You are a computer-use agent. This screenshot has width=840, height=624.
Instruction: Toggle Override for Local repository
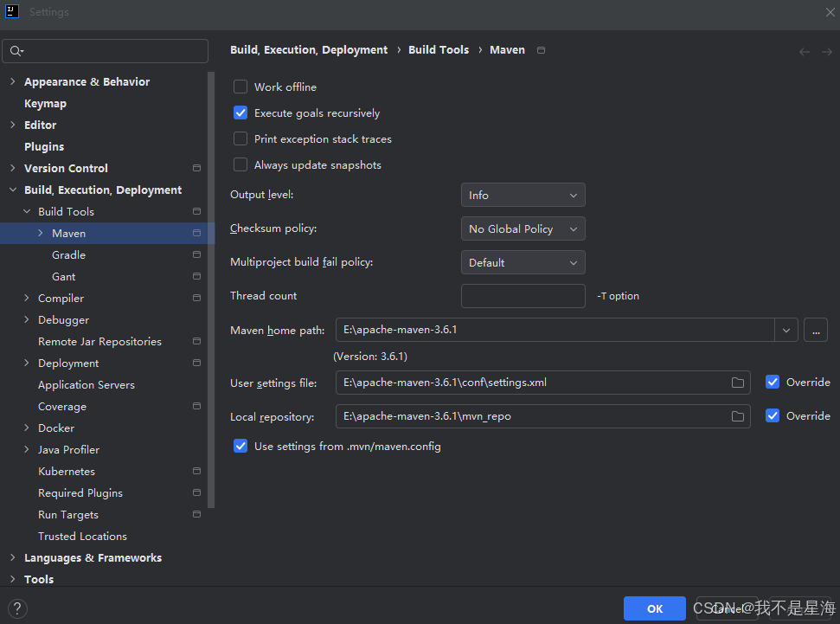coord(773,416)
